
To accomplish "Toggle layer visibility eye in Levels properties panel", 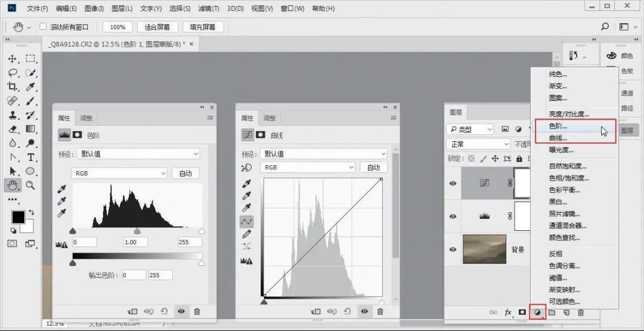I will pos(181,312).
